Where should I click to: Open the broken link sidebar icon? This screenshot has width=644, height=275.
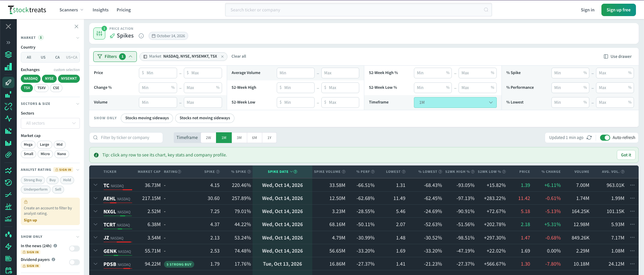pyautogui.click(x=8, y=107)
